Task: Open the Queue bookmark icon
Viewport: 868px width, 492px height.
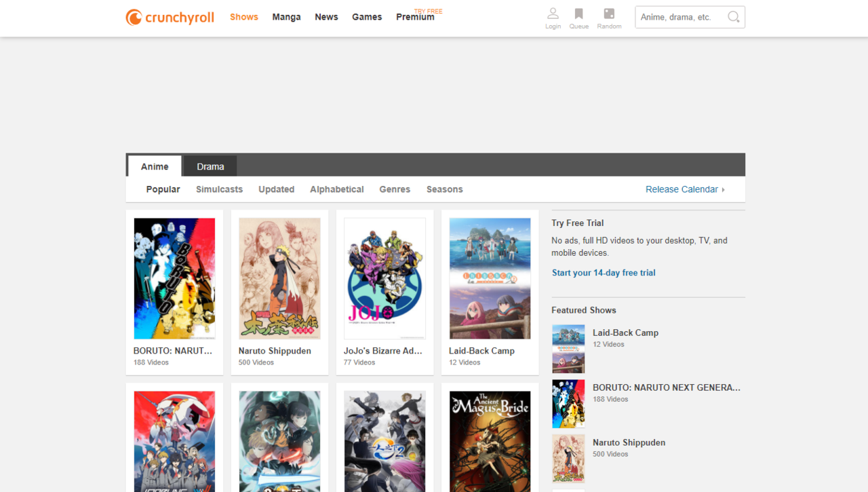Action: click(x=578, y=14)
